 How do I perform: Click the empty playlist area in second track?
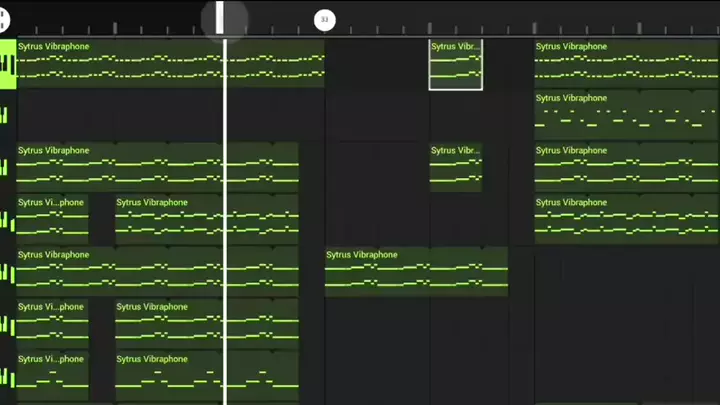[270, 115]
